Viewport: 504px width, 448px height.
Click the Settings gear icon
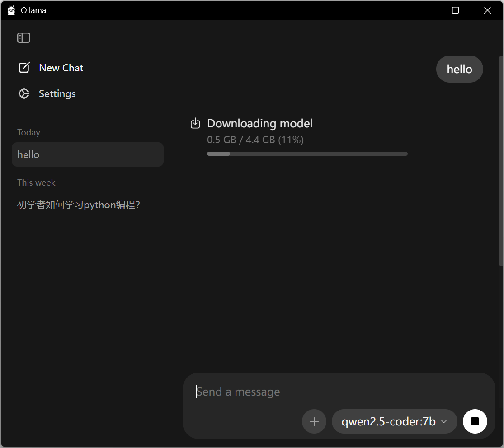point(24,94)
